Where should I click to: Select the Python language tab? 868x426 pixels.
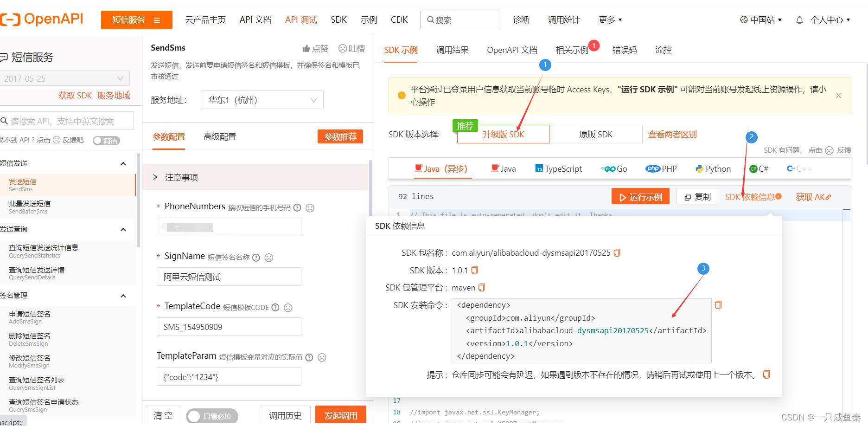click(x=713, y=169)
